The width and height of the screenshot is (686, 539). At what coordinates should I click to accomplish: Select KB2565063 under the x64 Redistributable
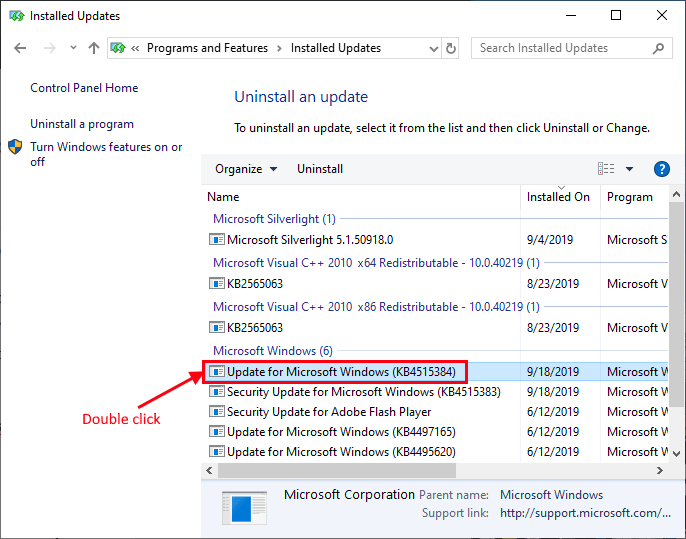pos(255,284)
